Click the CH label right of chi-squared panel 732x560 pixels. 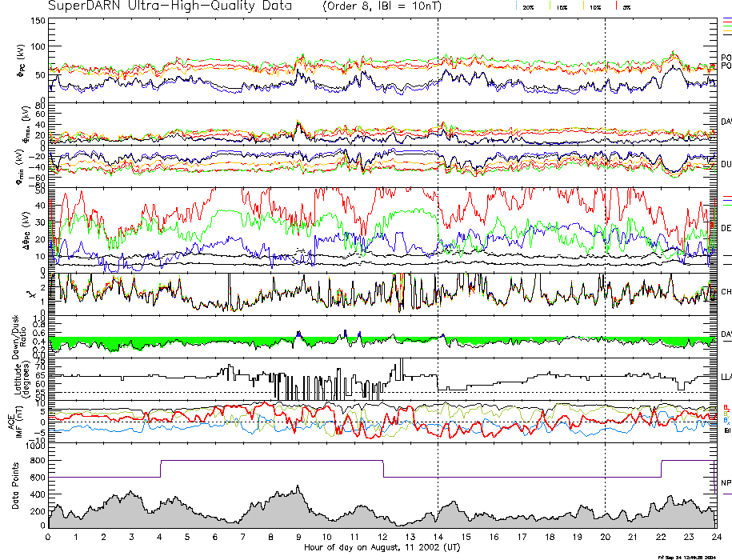point(726,292)
